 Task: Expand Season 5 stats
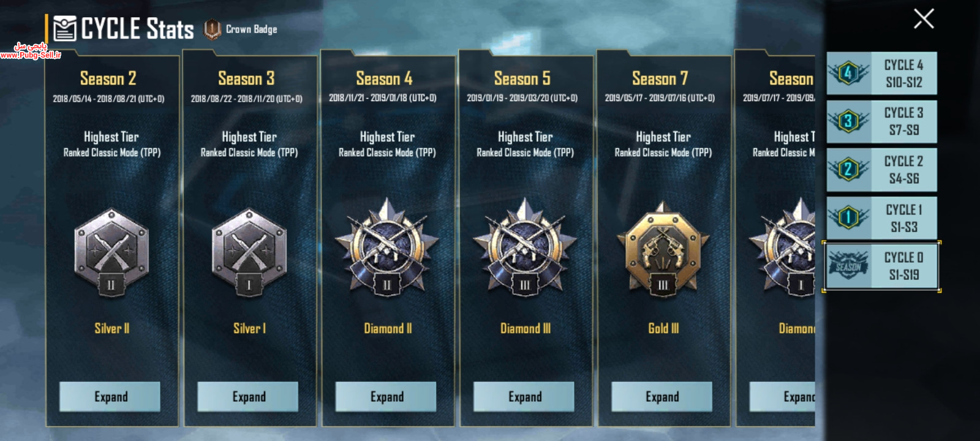pos(524,397)
